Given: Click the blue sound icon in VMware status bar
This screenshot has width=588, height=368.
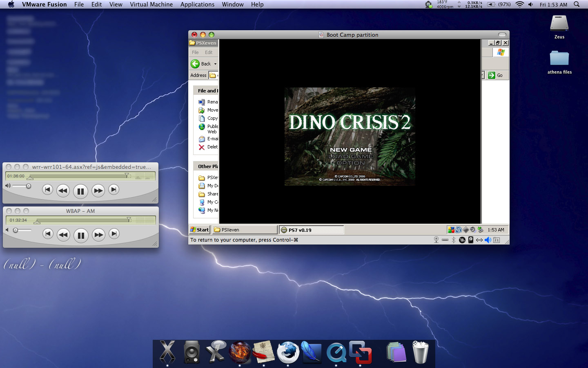Looking at the screenshot, I should (x=488, y=240).
